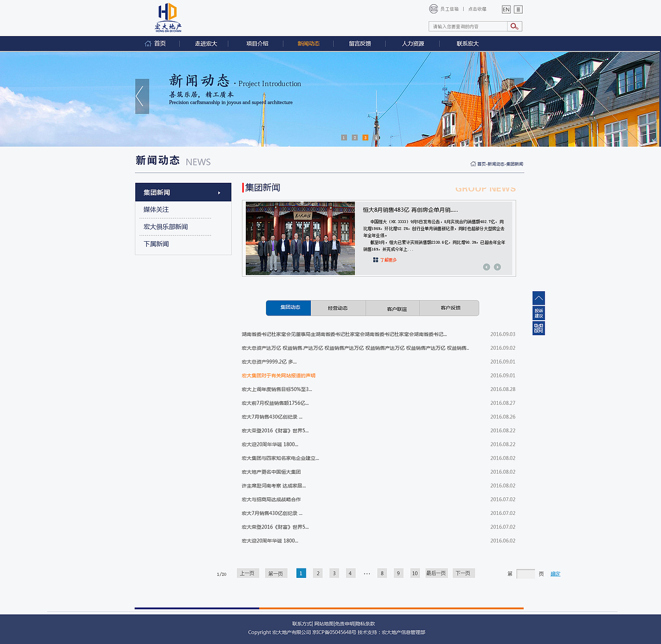The width and height of the screenshot is (661, 644).
Task: Open the employee mailbox envelope icon
Action: 433,9
